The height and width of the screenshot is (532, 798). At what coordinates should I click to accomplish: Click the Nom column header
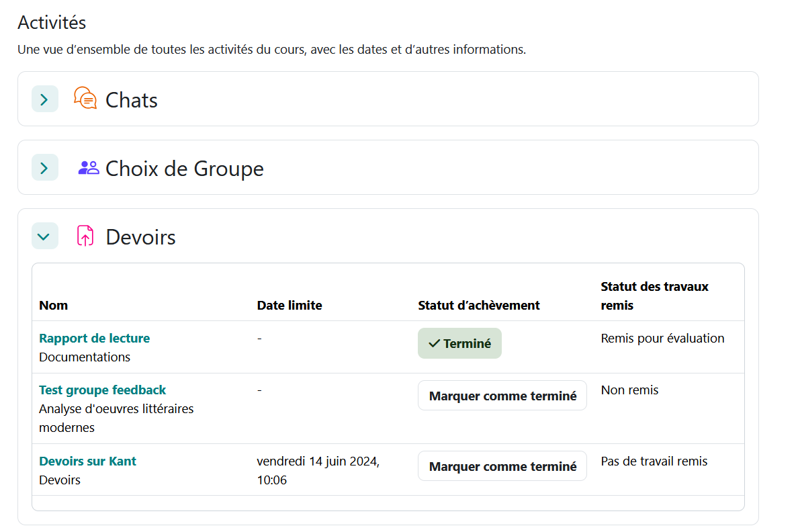coord(53,306)
